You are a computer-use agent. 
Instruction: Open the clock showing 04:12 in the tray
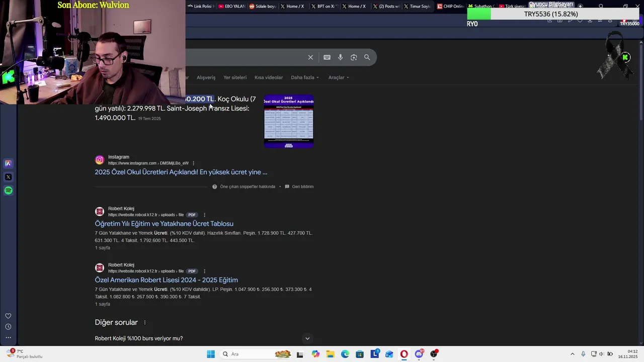pyautogui.click(x=627, y=354)
